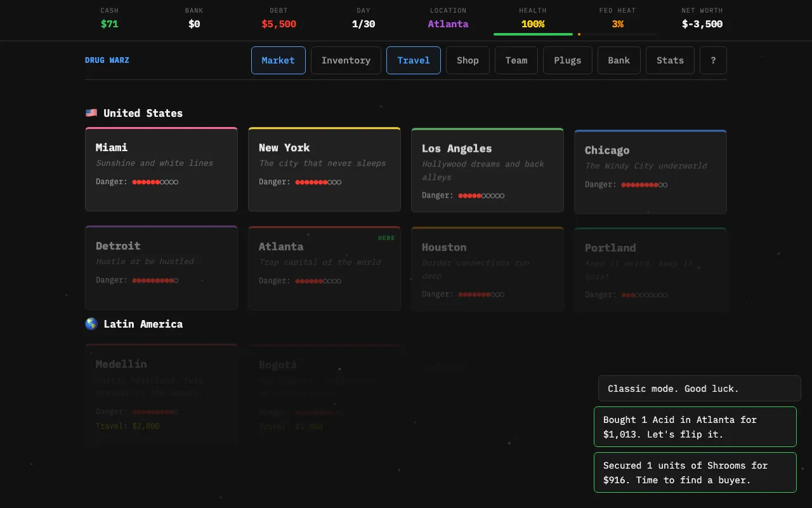Click the $5,500 debt value
This screenshot has height=508, width=812.
279,24
